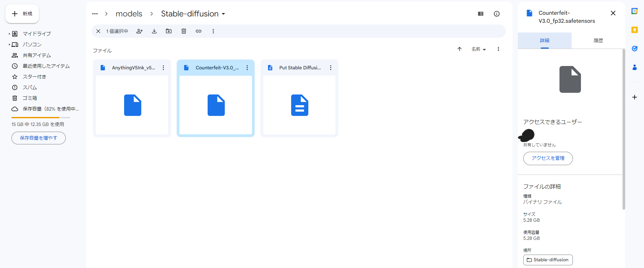Click the storage usage progress bar
Screen dimensions: 644x268
(x=41, y=118)
